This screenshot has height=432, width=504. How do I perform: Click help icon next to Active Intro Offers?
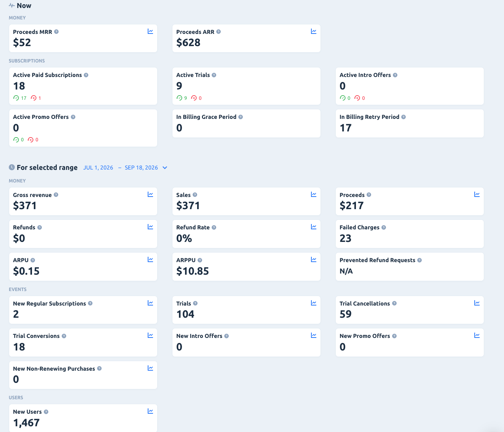(395, 75)
